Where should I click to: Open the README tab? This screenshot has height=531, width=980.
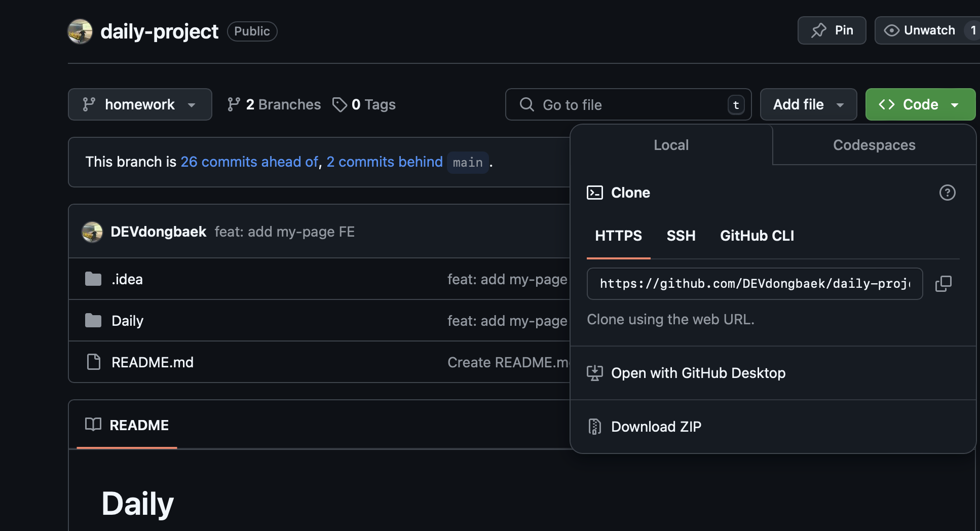127,425
